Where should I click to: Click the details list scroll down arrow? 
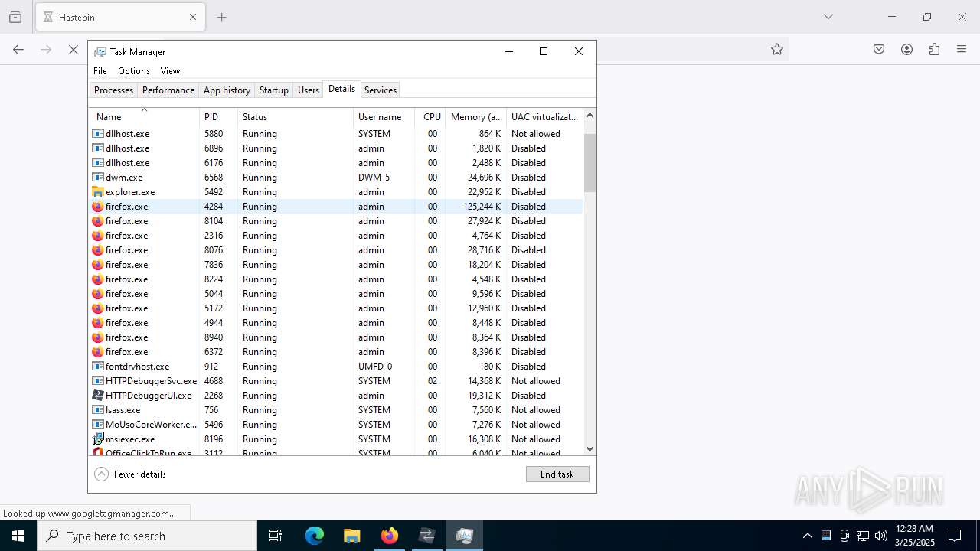tap(590, 449)
